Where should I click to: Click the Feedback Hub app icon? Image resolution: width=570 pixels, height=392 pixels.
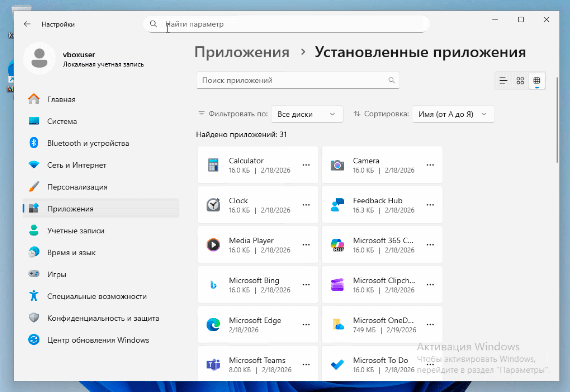(x=337, y=205)
